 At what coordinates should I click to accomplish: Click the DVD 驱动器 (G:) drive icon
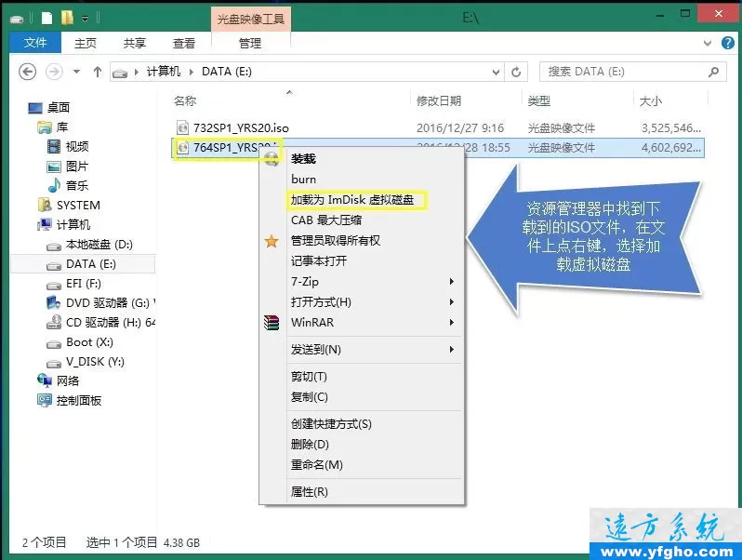coord(54,302)
